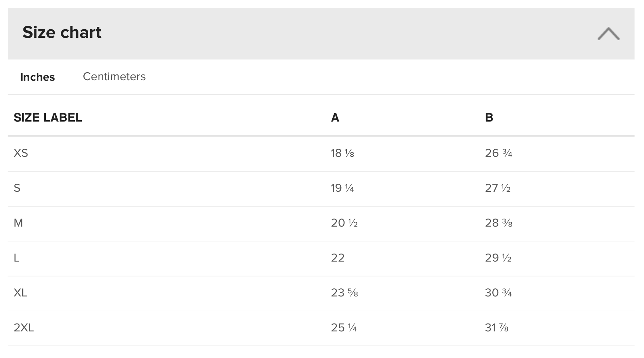This screenshot has width=644, height=358.
Task: Click the 31 ⅞ measurement for 2XL
Action: tap(497, 327)
